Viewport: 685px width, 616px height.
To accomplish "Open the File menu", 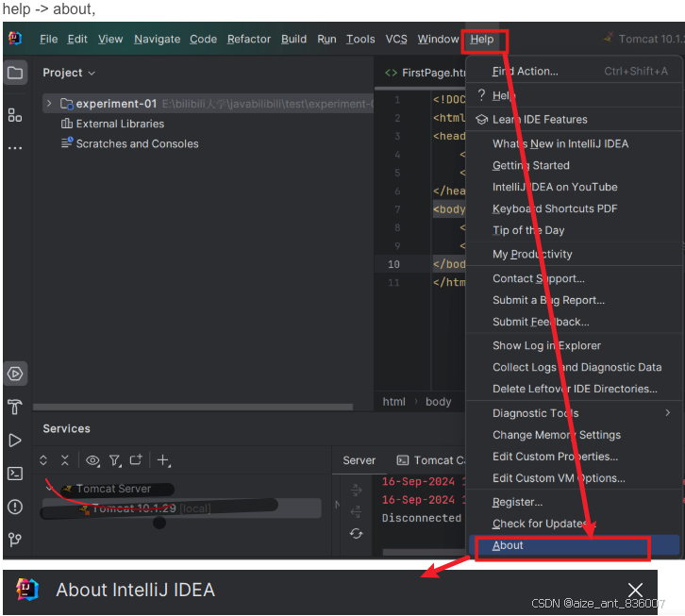I will click(x=48, y=39).
